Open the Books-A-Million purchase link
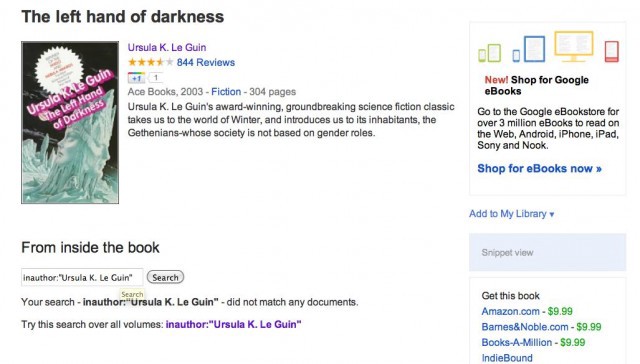This screenshot has height=364, width=640. (x=517, y=342)
